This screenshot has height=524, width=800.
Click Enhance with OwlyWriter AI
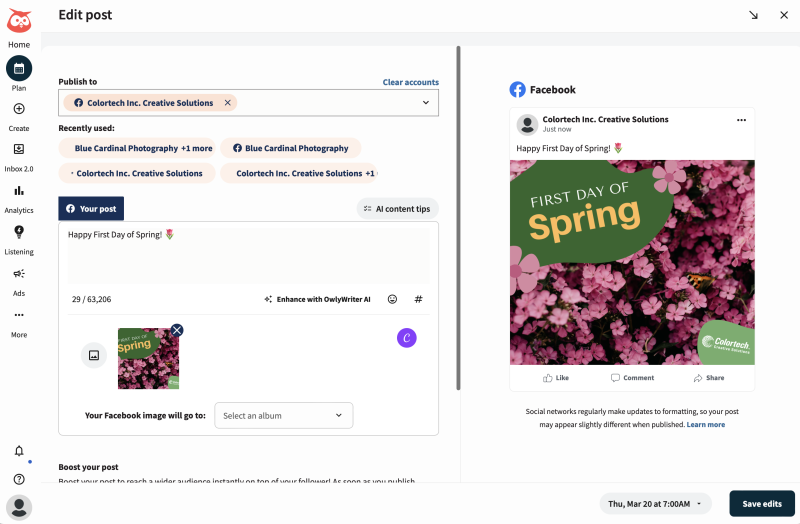click(x=317, y=299)
